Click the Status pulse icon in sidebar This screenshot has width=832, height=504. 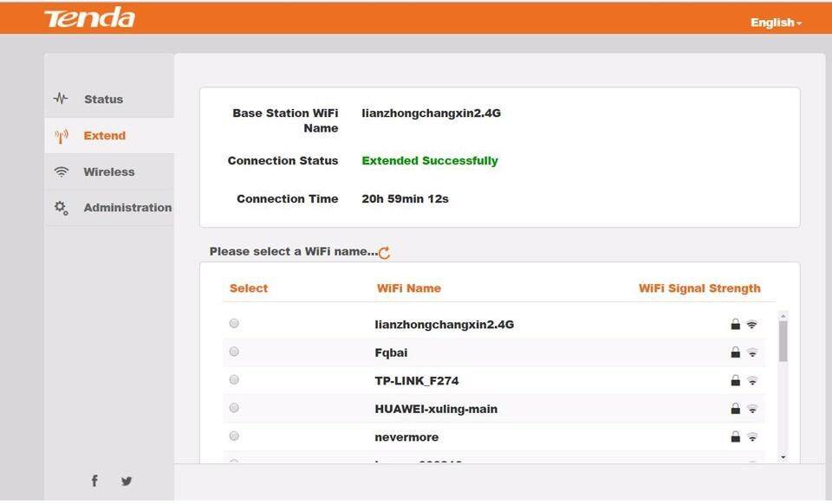coord(61,99)
